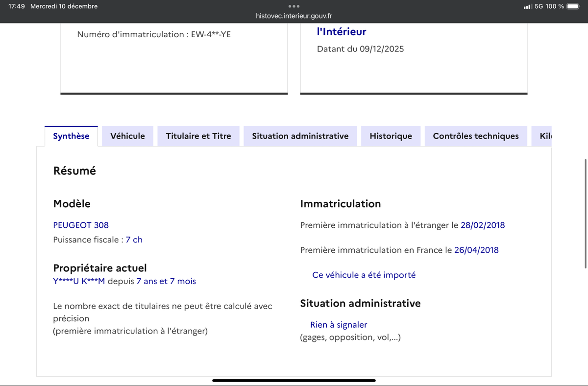Image resolution: width=588 pixels, height=386 pixels.
Task: Click the PEUGEOT 308 model text
Action: [x=81, y=225]
